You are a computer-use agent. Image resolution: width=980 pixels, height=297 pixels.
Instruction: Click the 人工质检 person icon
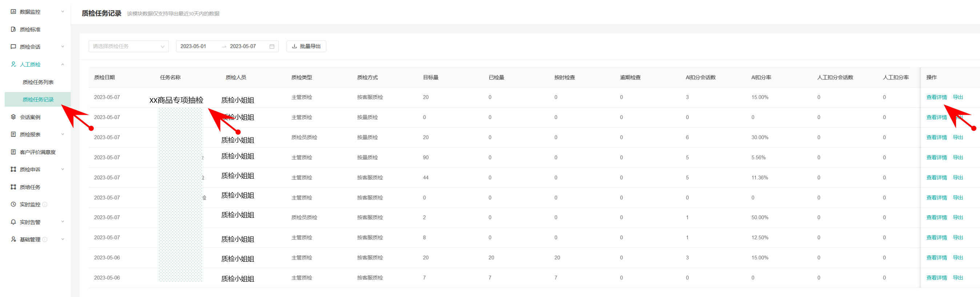(x=13, y=64)
